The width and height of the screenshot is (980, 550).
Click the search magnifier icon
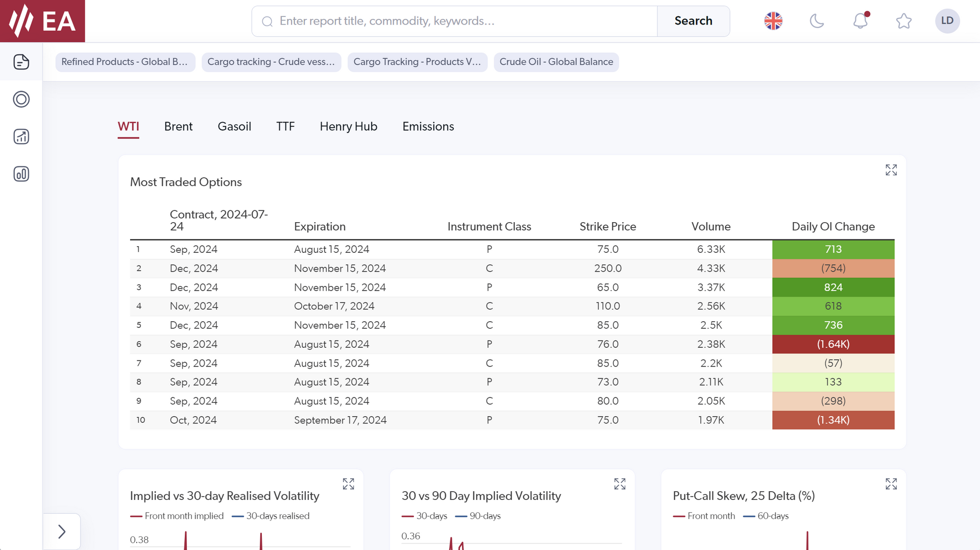(267, 21)
